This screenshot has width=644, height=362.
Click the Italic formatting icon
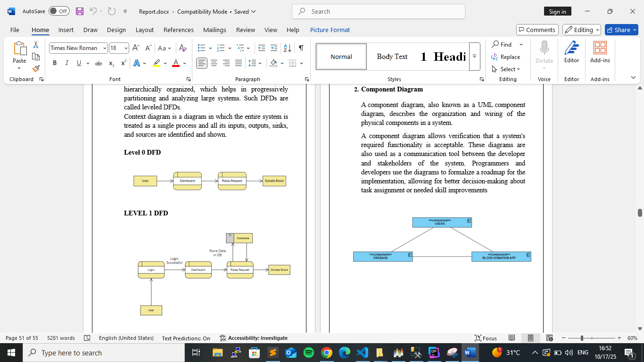pos(66,63)
